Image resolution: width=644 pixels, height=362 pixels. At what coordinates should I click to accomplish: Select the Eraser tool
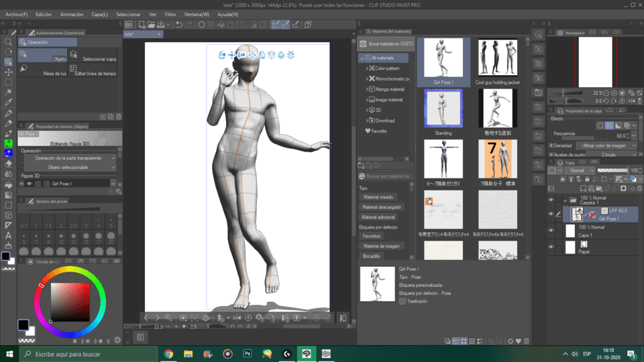coord(8,164)
